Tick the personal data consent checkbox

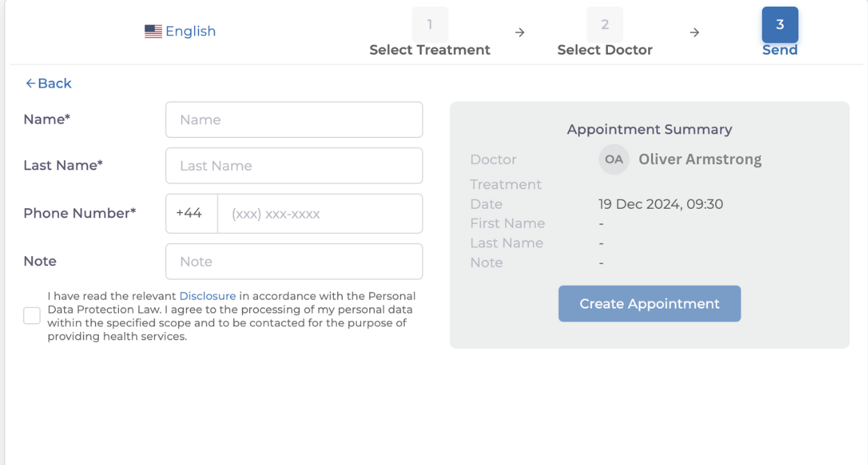[x=32, y=315]
